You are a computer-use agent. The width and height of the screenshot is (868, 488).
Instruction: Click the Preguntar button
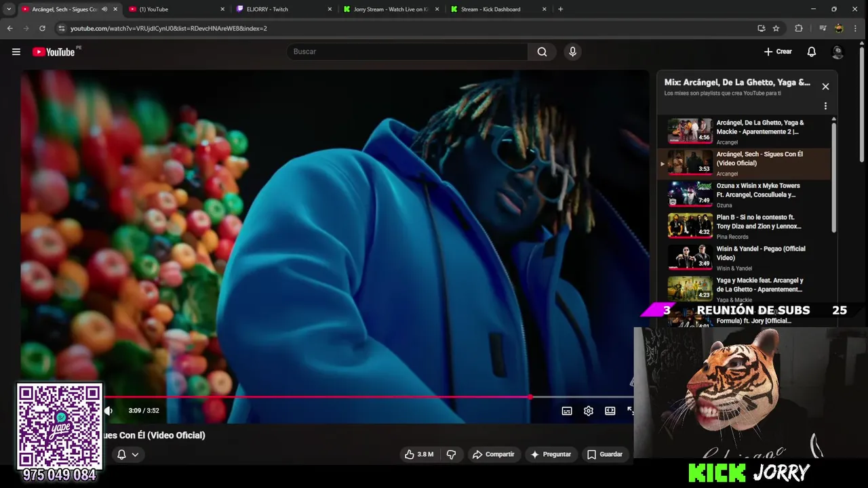[x=551, y=454]
